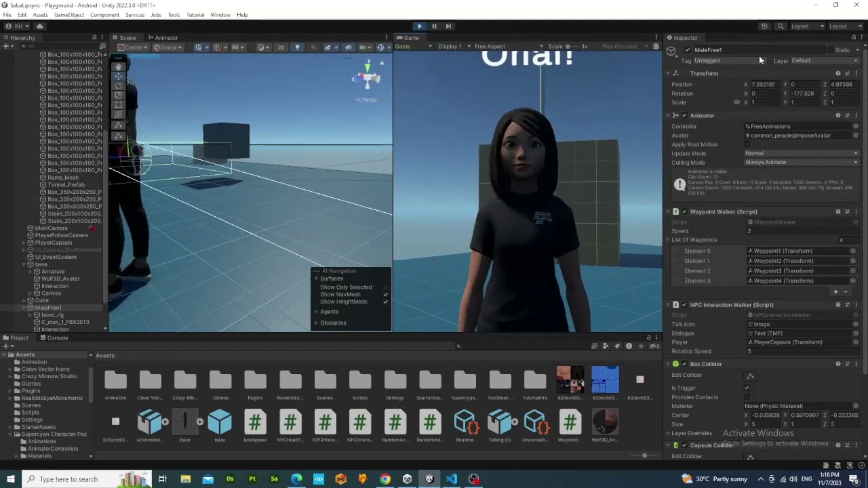The width and height of the screenshot is (868, 488).
Task: Toggle the Static checkbox in the Inspector
Action: click(831, 50)
